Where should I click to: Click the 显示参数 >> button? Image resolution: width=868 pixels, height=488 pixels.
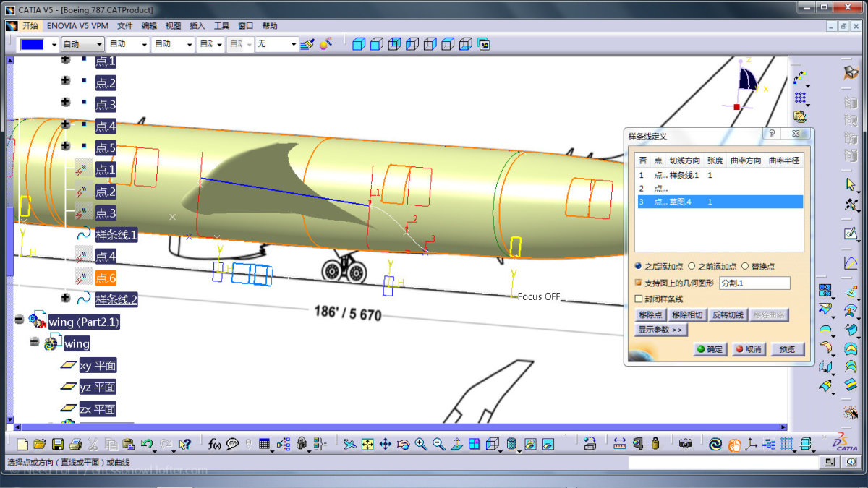pos(660,330)
